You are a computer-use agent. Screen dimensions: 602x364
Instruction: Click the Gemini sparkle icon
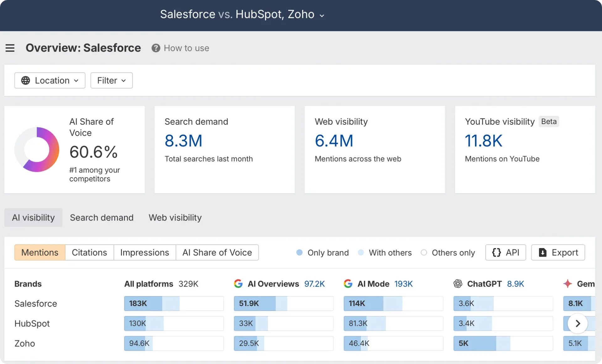click(568, 284)
